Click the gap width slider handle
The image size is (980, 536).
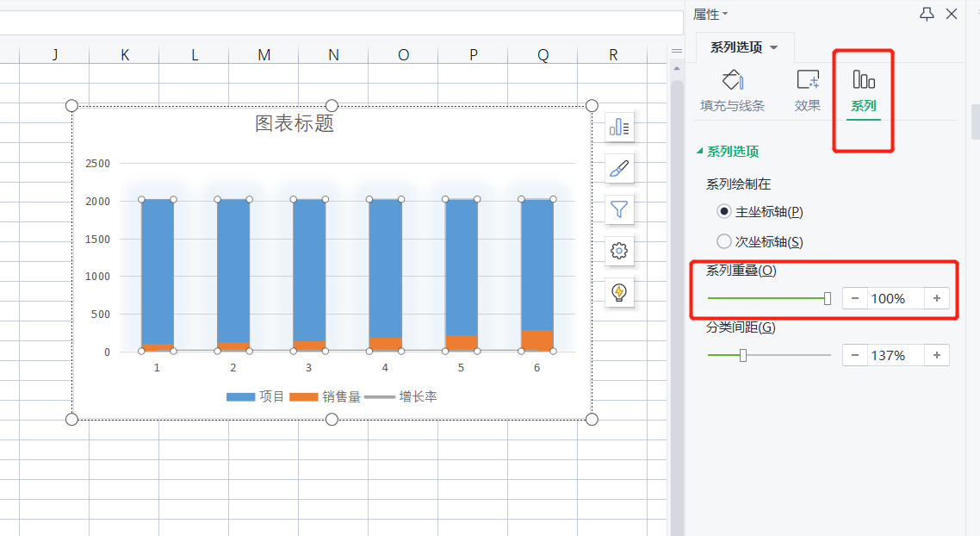[x=743, y=355]
